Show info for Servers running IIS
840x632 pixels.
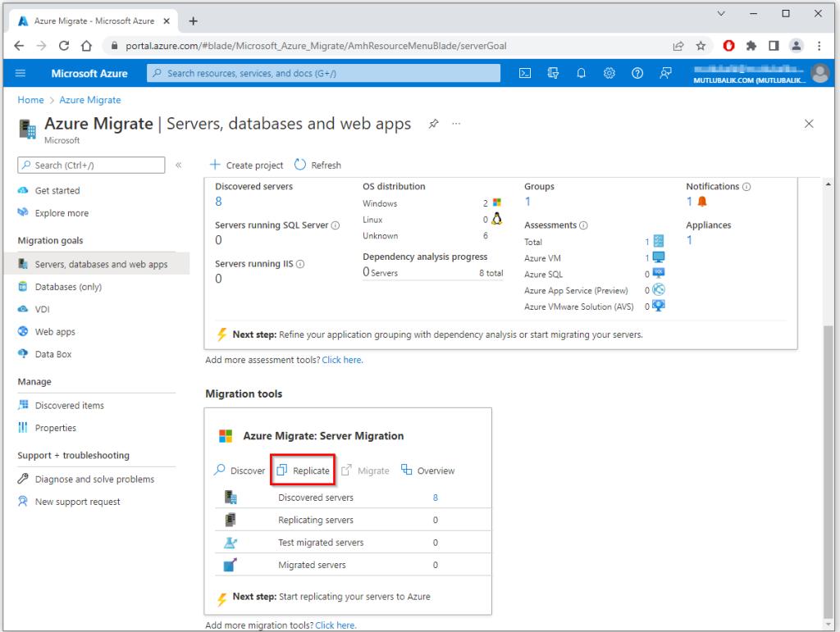point(300,264)
